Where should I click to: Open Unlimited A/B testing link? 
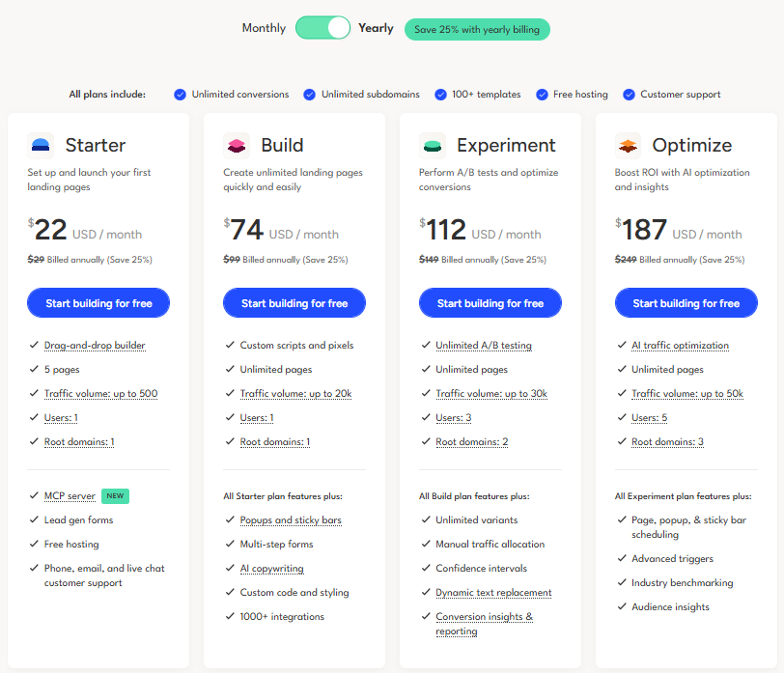click(484, 346)
